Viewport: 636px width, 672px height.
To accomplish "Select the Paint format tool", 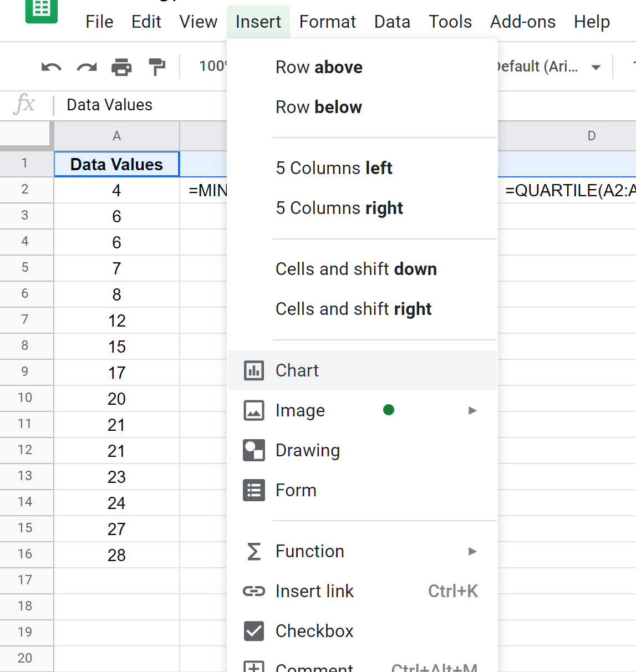I will [157, 66].
